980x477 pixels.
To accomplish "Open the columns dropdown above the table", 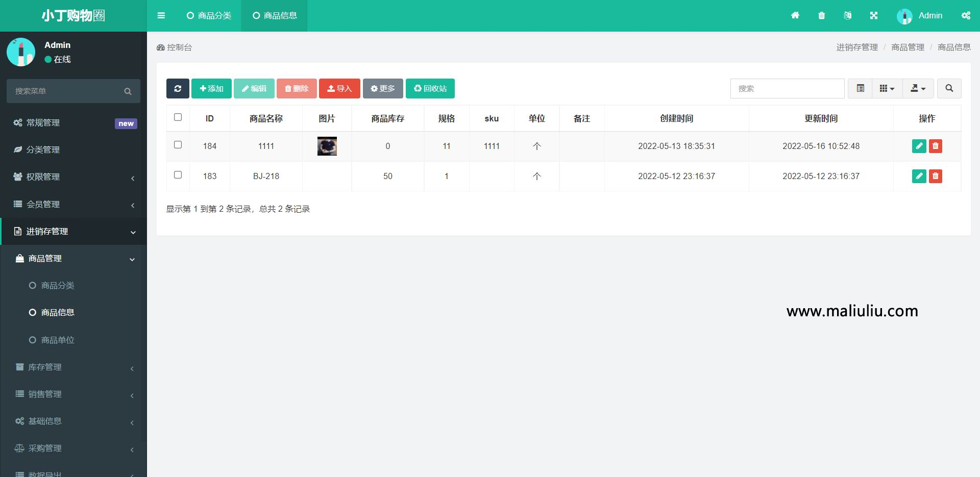I will [887, 88].
